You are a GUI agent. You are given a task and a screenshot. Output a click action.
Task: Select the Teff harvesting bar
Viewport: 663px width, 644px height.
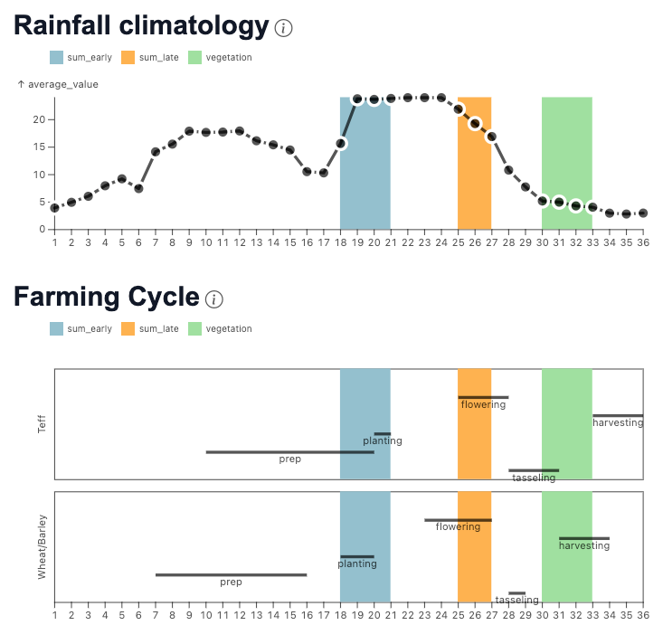coord(618,416)
